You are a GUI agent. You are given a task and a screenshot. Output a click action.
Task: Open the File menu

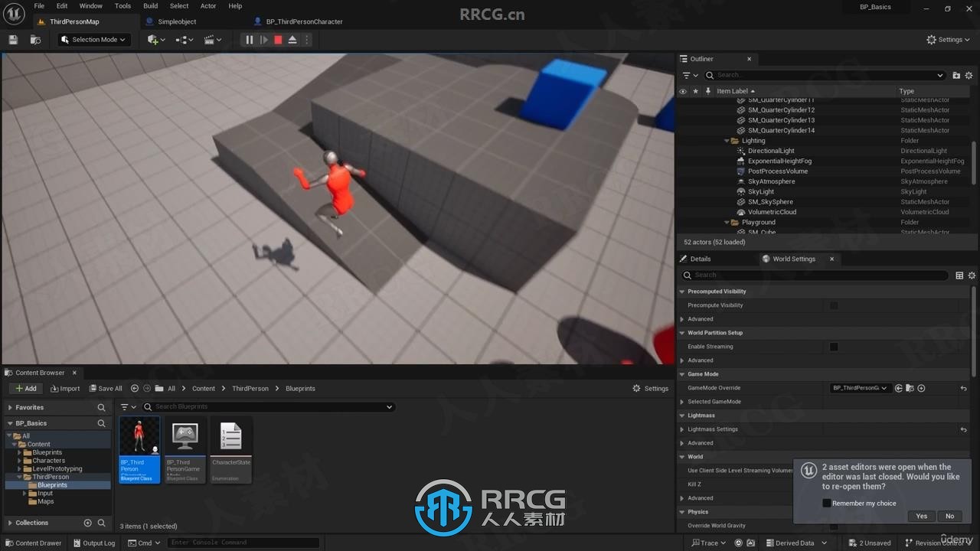pyautogui.click(x=39, y=6)
